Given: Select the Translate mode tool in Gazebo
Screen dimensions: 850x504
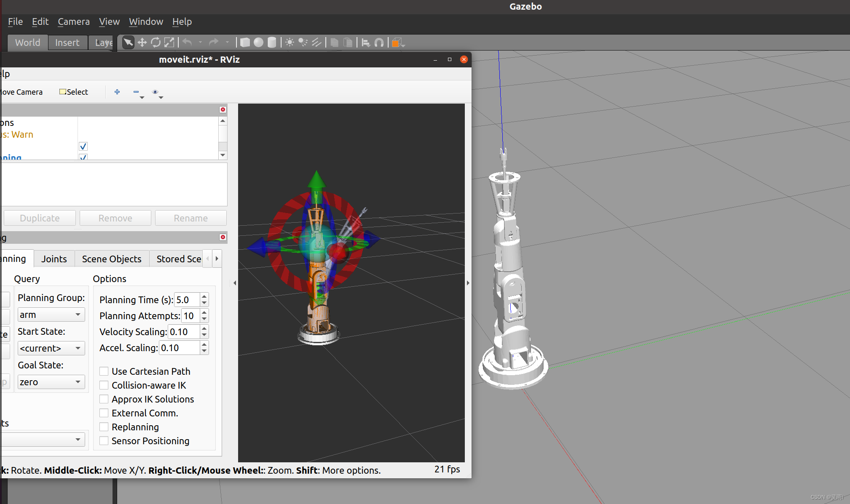Looking at the screenshot, I should (x=142, y=43).
